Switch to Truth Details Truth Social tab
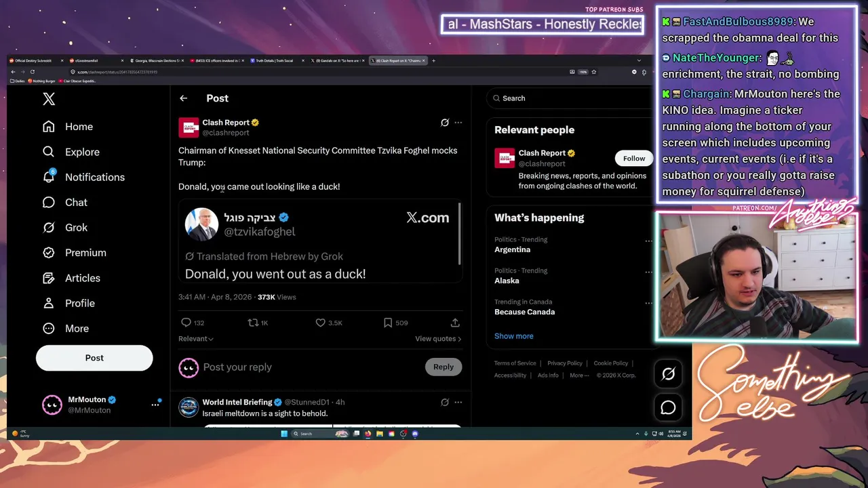Viewport: 868px width, 488px height. pyautogui.click(x=277, y=61)
